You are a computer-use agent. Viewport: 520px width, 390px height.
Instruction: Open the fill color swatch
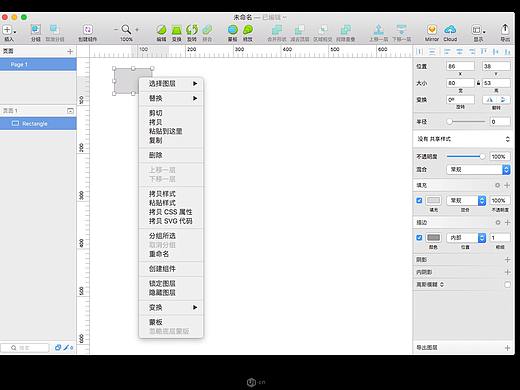coord(433,200)
